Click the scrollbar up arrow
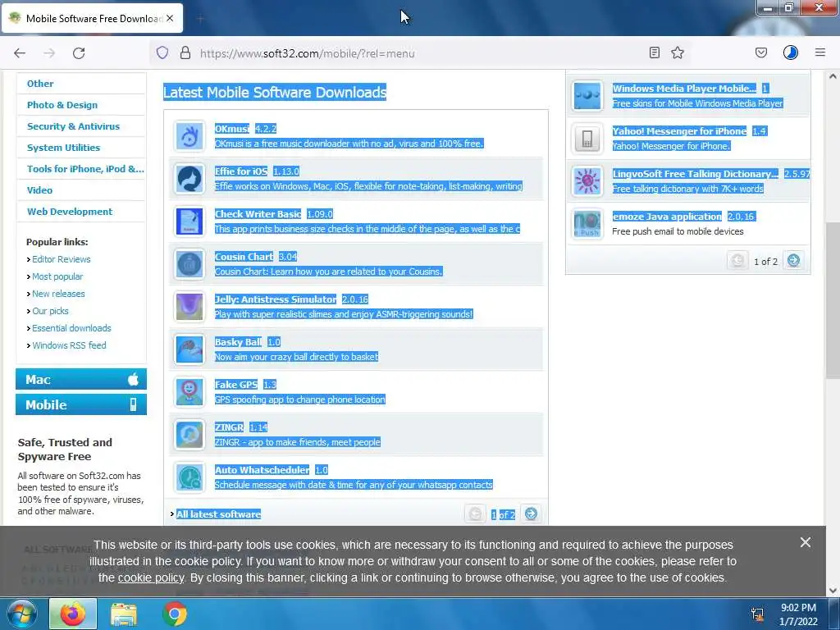Screen dimensions: 840x630 tap(833, 76)
